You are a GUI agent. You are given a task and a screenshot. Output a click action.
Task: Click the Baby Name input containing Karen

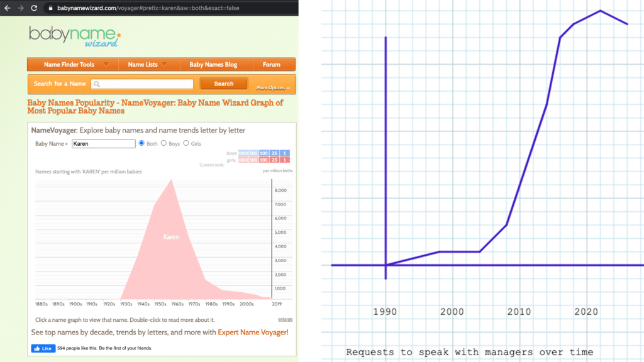point(104,143)
